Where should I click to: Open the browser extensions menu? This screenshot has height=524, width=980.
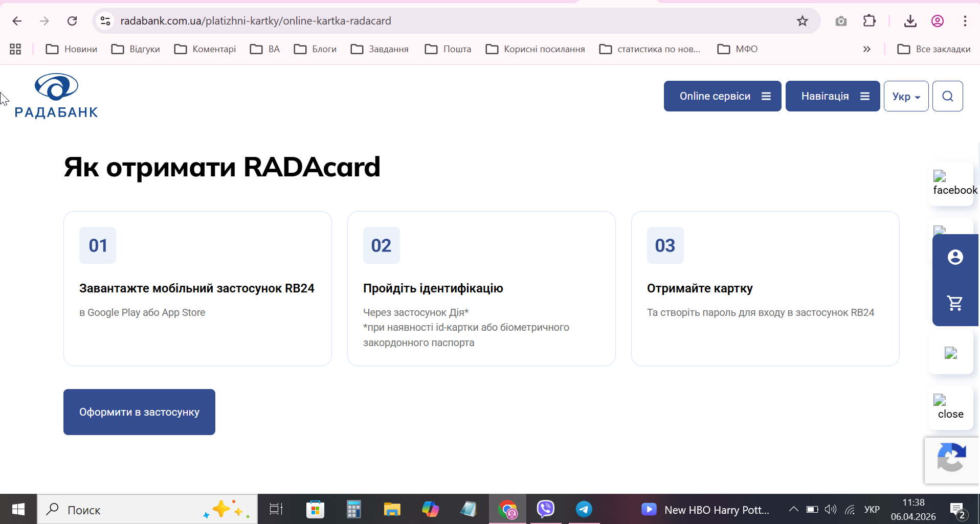click(x=870, y=21)
